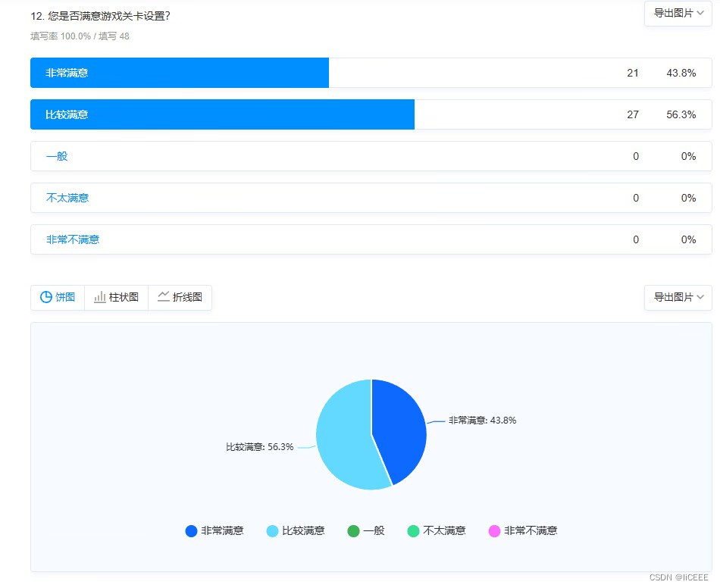720x588 pixels.
Task: Switch to the 折线图 tab
Action: (179, 297)
